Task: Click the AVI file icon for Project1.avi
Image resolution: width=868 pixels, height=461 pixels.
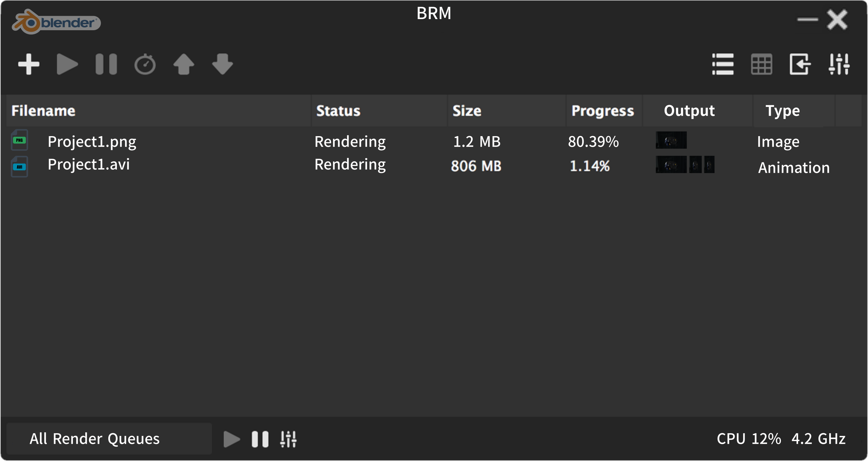Action: pyautogui.click(x=19, y=167)
